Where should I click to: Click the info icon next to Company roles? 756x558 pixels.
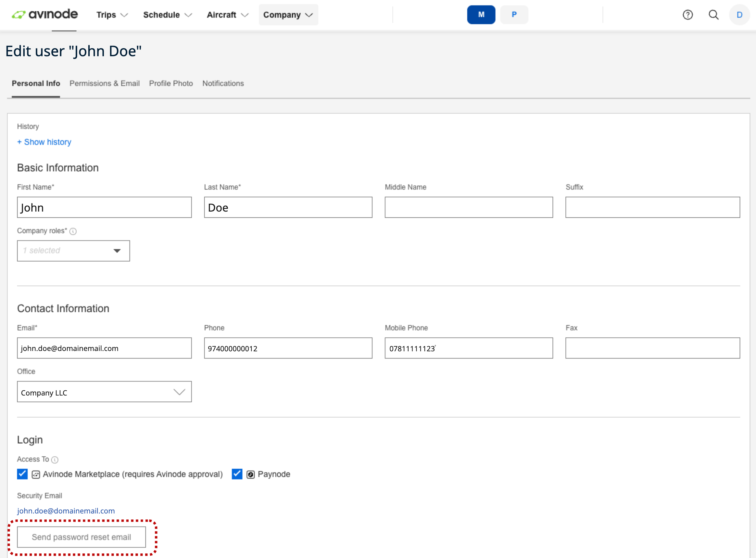pyautogui.click(x=73, y=231)
